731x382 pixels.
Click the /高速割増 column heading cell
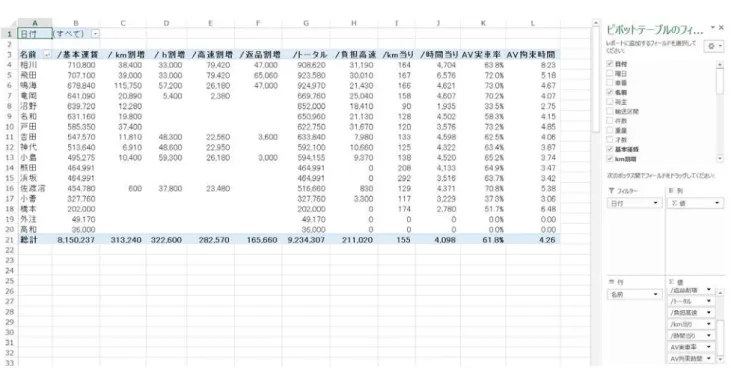[x=210, y=55]
